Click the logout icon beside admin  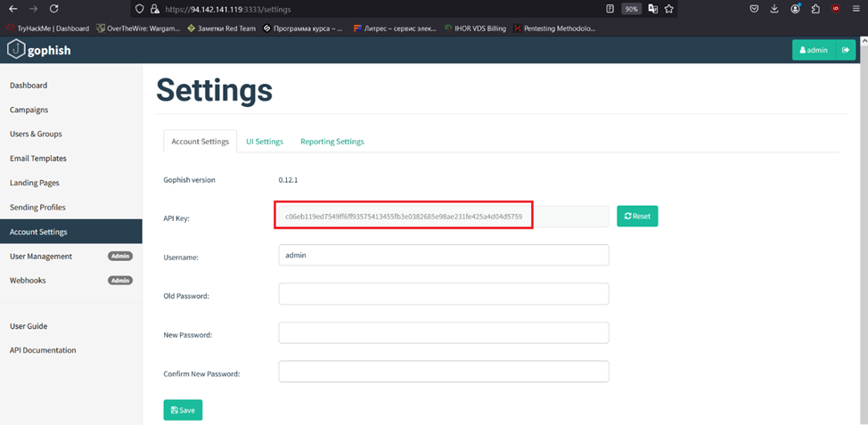[846, 50]
